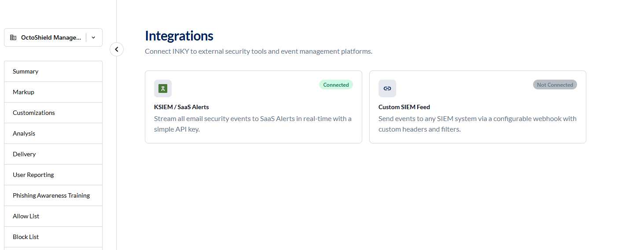Click the Custom SIEM Feed link icon
Viewport: 644px width, 250px height.
pos(387,88)
